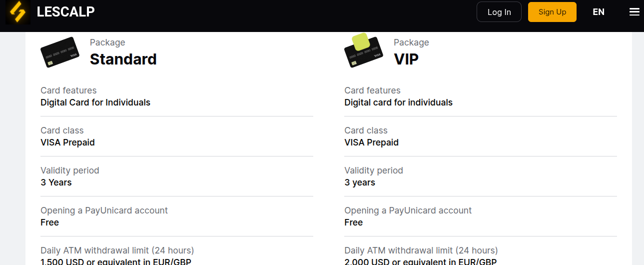Open the hamburger menu icon

634,12
